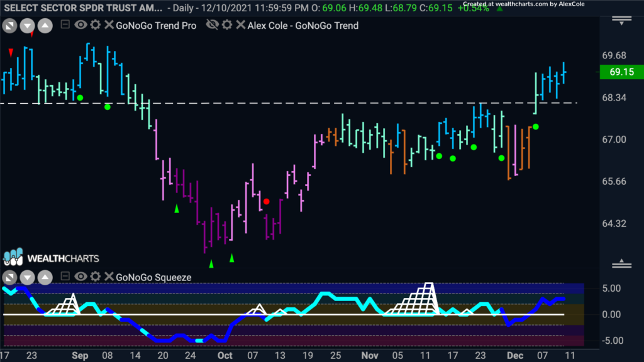Remove Alex Cole - GoNoGo Trend indicator
The width and height of the screenshot is (644, 362).
pyautogui.click(x=241, y=25)
